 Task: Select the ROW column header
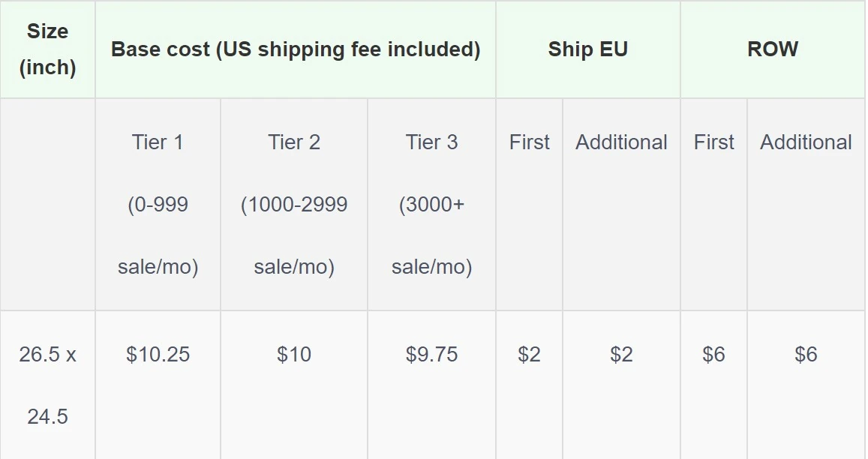[773, 49]
